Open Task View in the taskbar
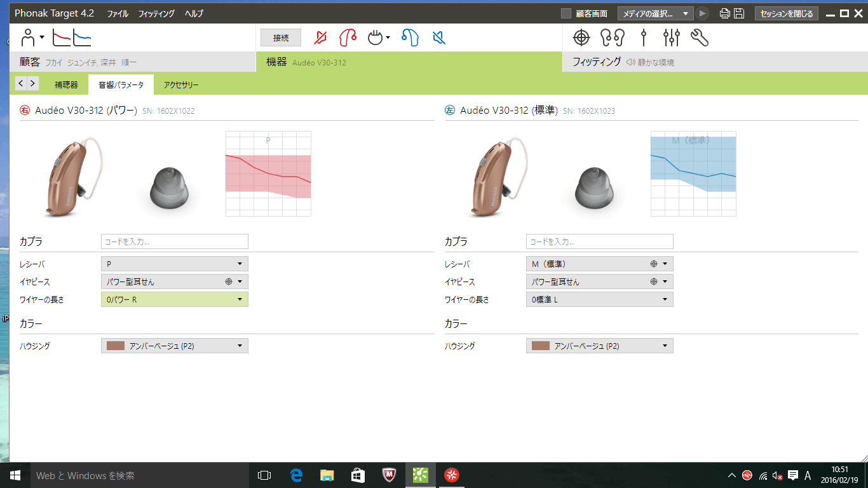Viewport: 868px width, 488px height. (x=264, y=475)
